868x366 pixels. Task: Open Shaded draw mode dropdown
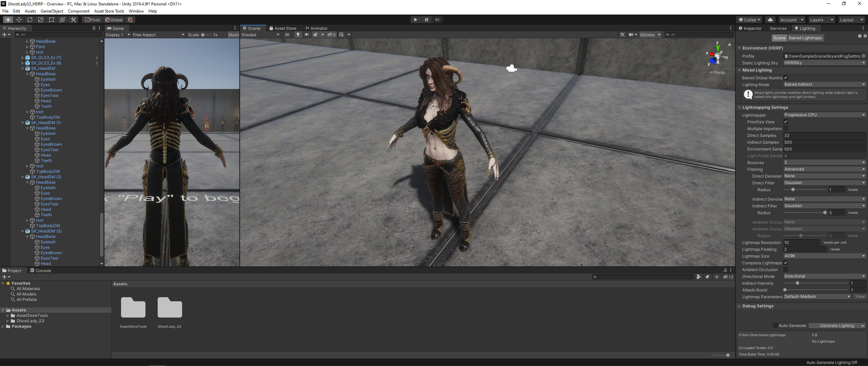coord(260,35)
